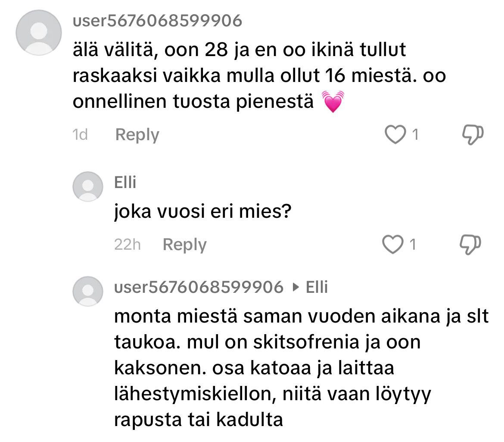Open the top commenter's profile avatar
This screenshot has height=442, width=504.
pos(39,33)
